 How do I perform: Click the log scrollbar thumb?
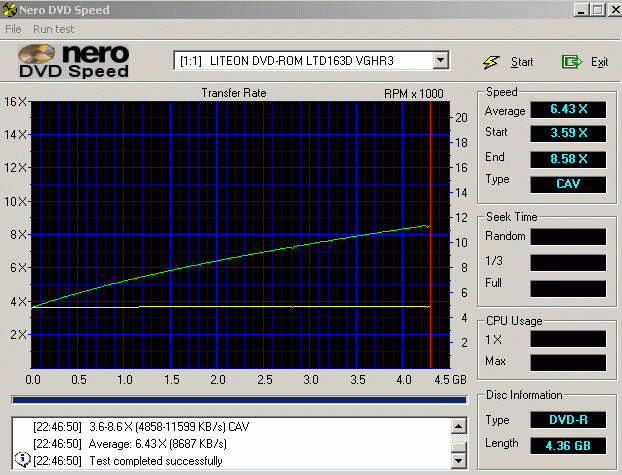pyautogui.click(x=459, y=447)
